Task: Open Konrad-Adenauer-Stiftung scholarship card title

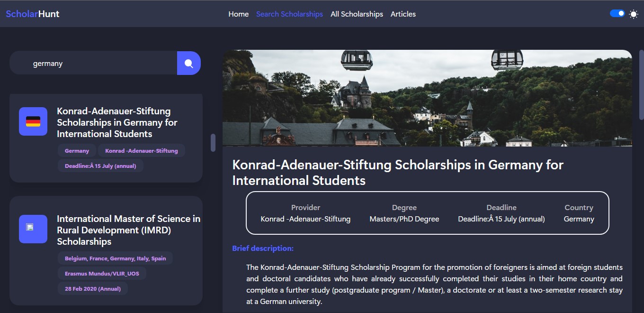Action: [x=117, y=122]
